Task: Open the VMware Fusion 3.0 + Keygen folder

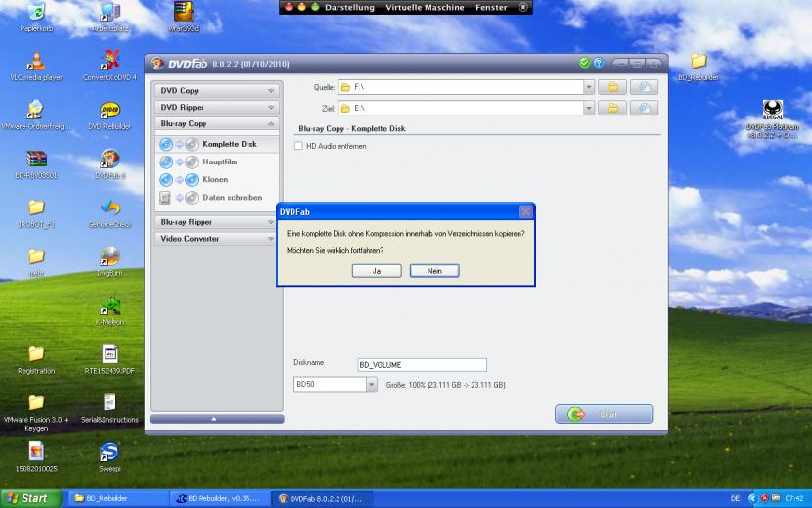Action: [36, 411]
